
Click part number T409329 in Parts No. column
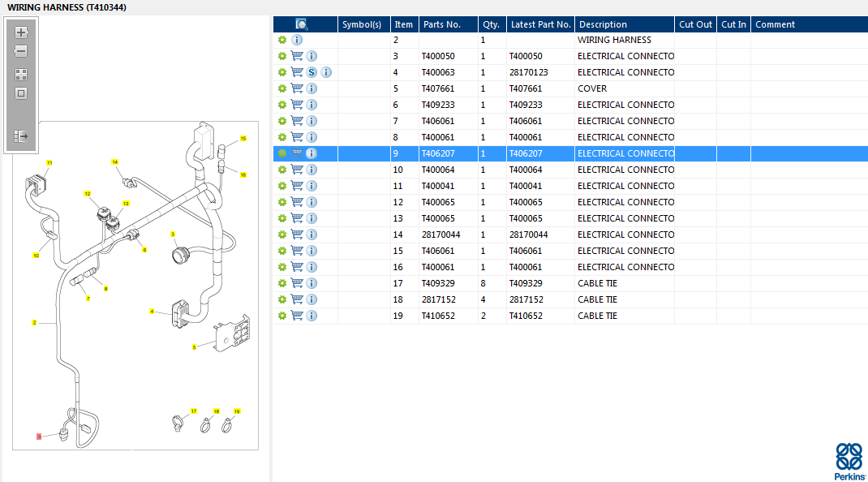coord(438,283)
